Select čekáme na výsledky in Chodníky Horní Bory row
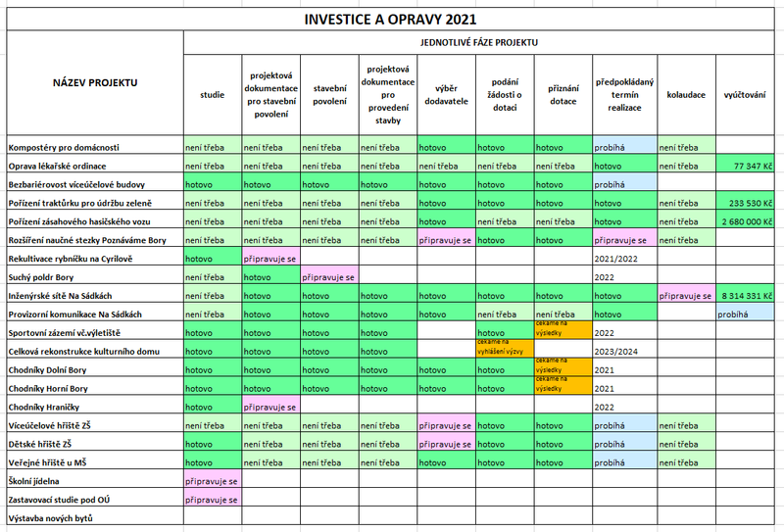Image resolution: width=784 pixels, height=532 pixels. point(563,384)
